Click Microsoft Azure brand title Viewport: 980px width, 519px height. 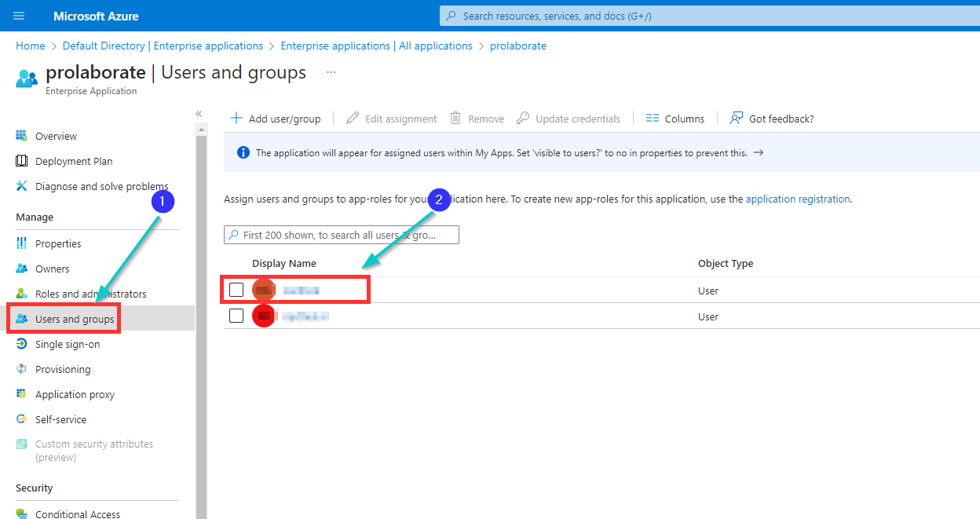(x=96, y=16)
